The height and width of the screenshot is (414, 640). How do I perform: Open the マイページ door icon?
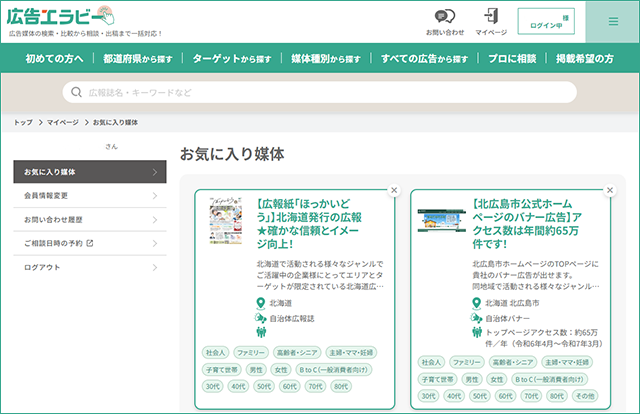(491, 16)
